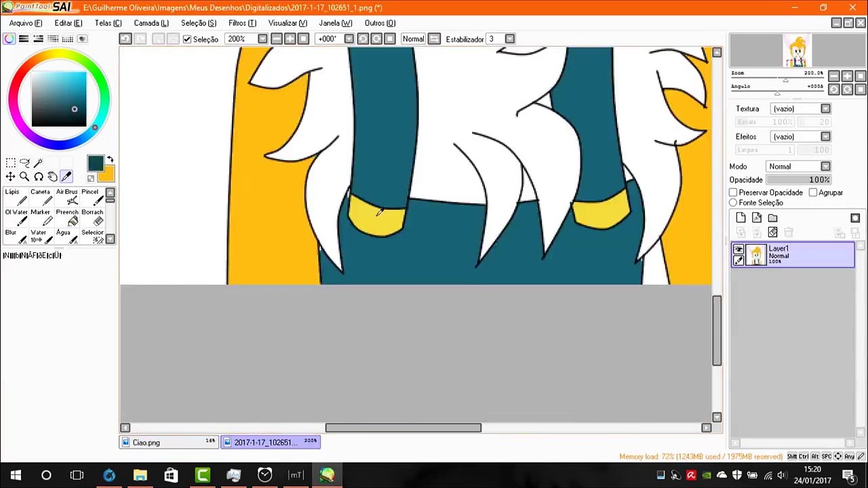The image size is (868, 488).
Task: Toggle the RGB slider panel
Action: tap(24, 39)
